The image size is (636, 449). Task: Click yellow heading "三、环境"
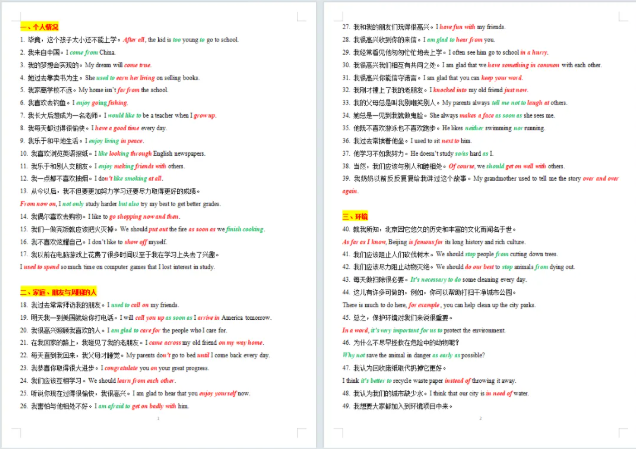click(355, 216)
